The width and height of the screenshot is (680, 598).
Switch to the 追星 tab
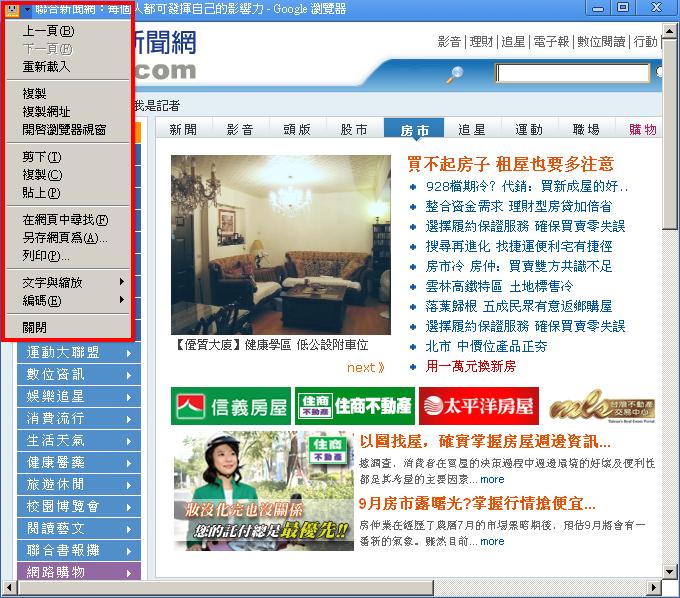(x=472, y=129)
